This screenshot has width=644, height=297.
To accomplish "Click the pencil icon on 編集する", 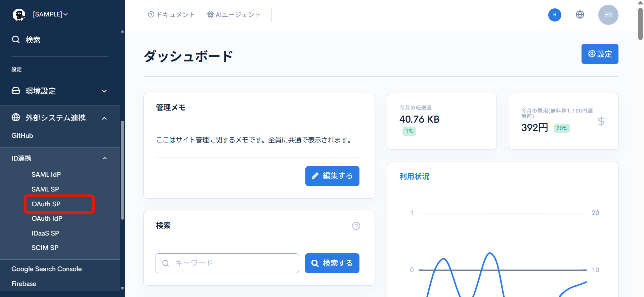I will pyautogui.click(x=315, y=176).
